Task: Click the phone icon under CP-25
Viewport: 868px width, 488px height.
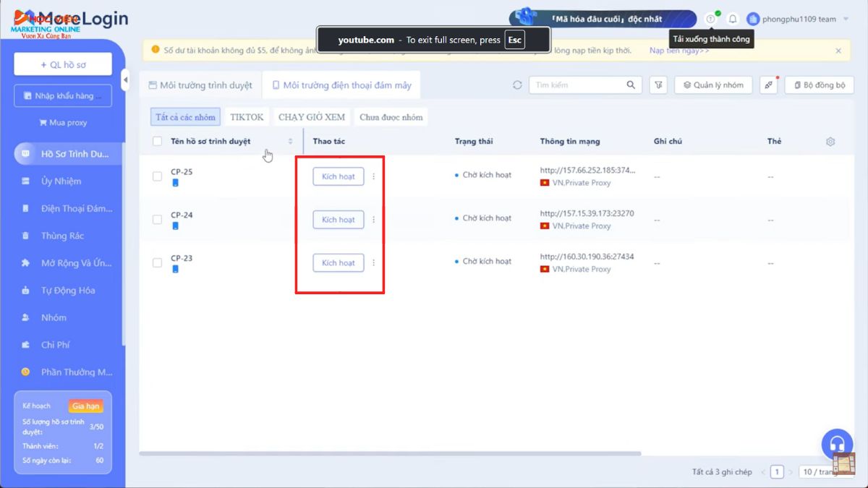Action: pos(175,183)
